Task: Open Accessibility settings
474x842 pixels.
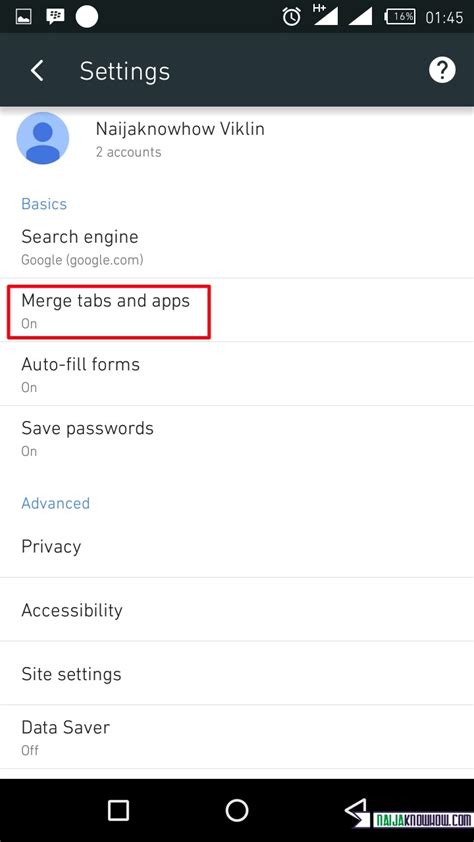Action: point(237,609)
